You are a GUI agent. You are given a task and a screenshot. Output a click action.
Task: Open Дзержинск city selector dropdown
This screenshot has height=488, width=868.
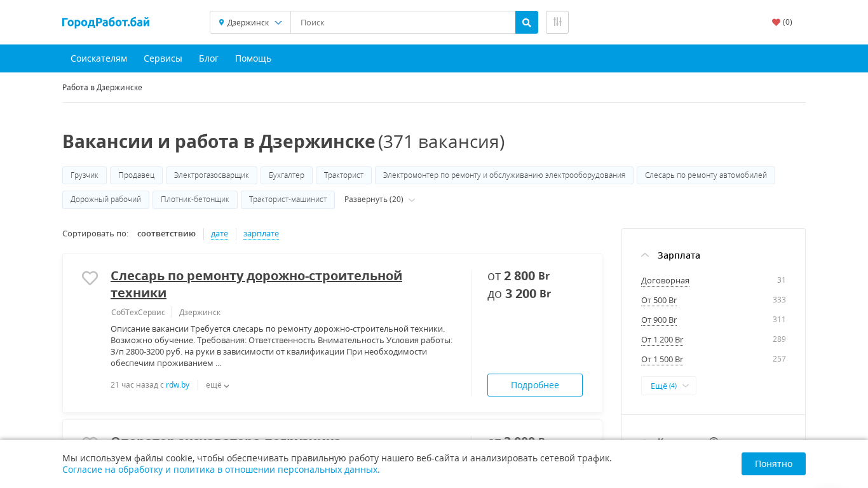250,22
